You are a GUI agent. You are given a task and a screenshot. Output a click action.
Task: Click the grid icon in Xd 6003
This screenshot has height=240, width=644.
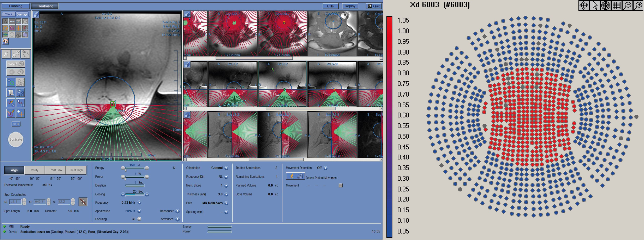tap(616, 6)
